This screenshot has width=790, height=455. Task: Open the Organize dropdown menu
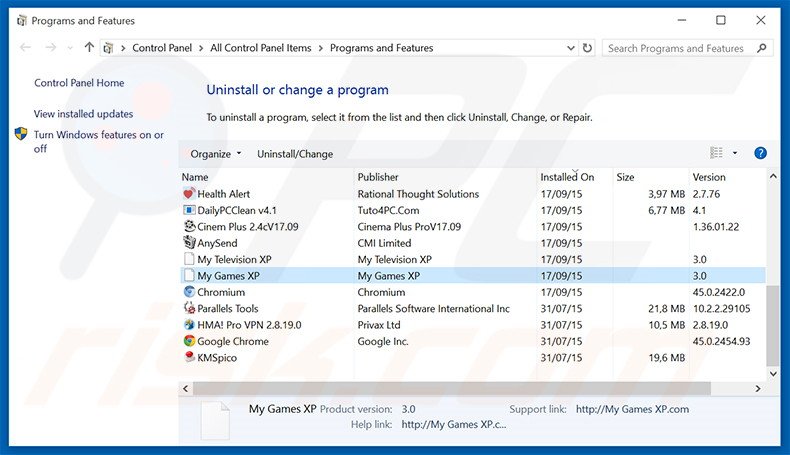coord(216,154)
